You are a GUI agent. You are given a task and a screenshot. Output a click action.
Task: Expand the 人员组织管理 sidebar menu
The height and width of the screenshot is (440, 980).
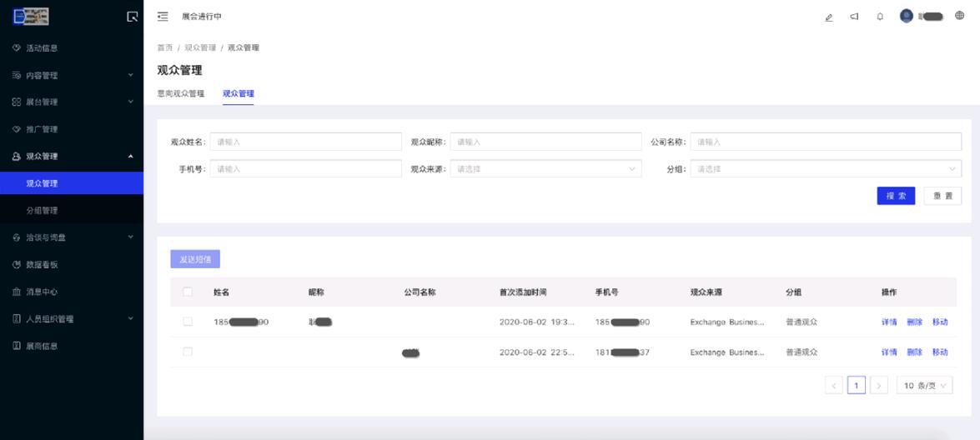72,319
